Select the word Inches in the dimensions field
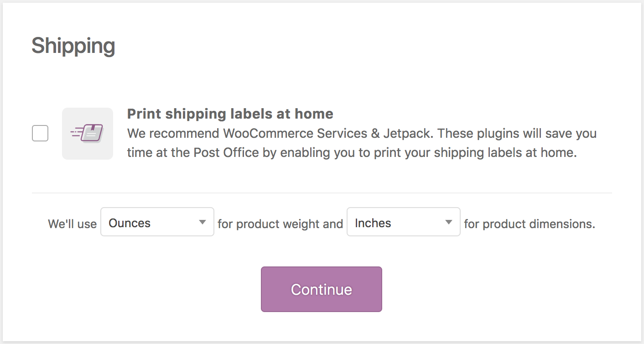Viewport: 644px width, 344px height. [x=373, y=223]
